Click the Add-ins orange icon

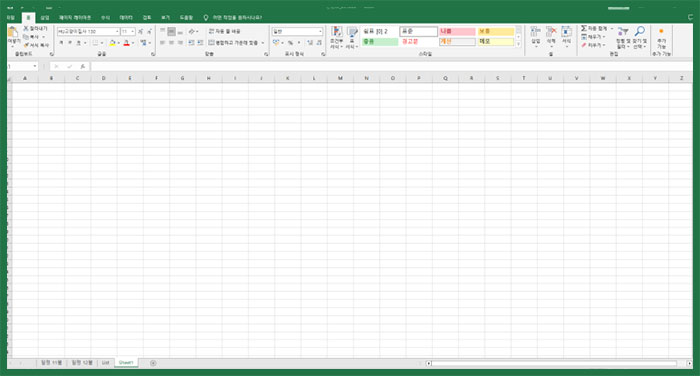pyautogui.click(x=661, y=31)
